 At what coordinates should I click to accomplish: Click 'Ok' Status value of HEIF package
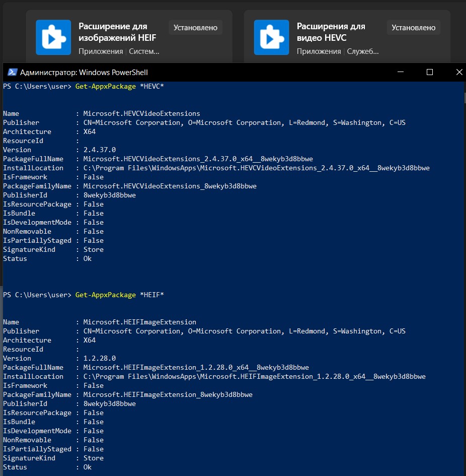(x=88, y=467)
